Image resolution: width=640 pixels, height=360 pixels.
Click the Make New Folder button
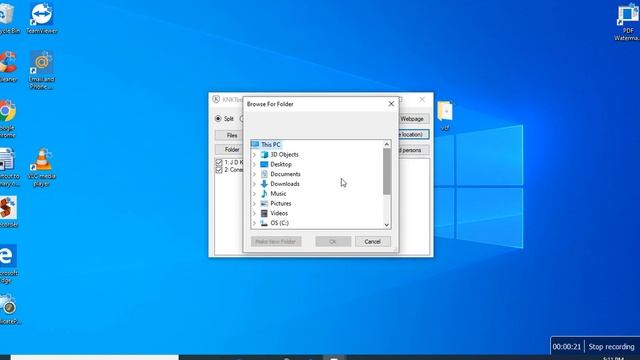point(276,242)
